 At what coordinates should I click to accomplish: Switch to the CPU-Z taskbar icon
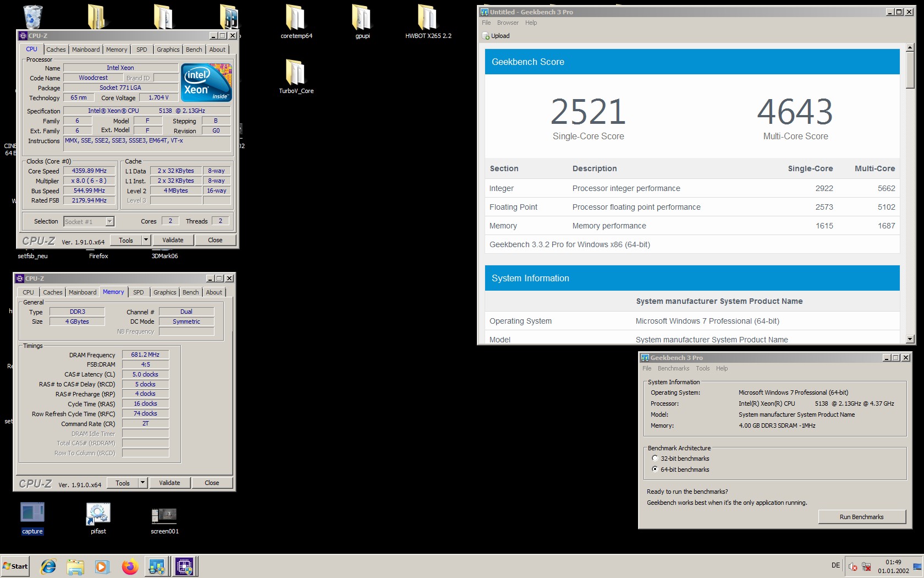click(184, 566)
